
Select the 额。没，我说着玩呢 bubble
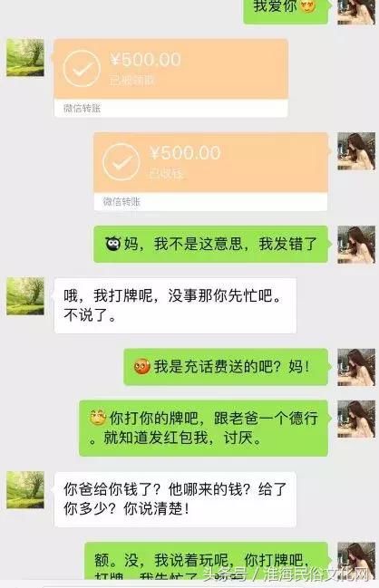[206, 561]
